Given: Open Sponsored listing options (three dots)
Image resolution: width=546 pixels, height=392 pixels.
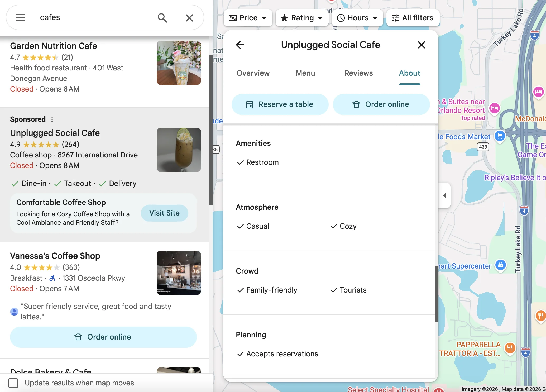Looking at the screenshot, I should pos(52,119).
